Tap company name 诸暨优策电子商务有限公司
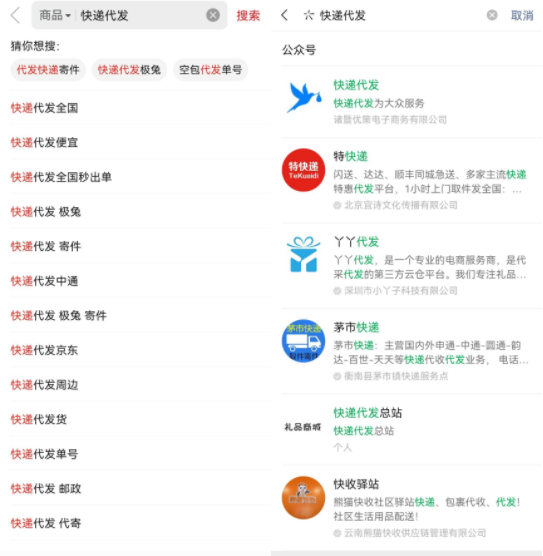Screen dimensions: 543x556 [x=390, y=120]
